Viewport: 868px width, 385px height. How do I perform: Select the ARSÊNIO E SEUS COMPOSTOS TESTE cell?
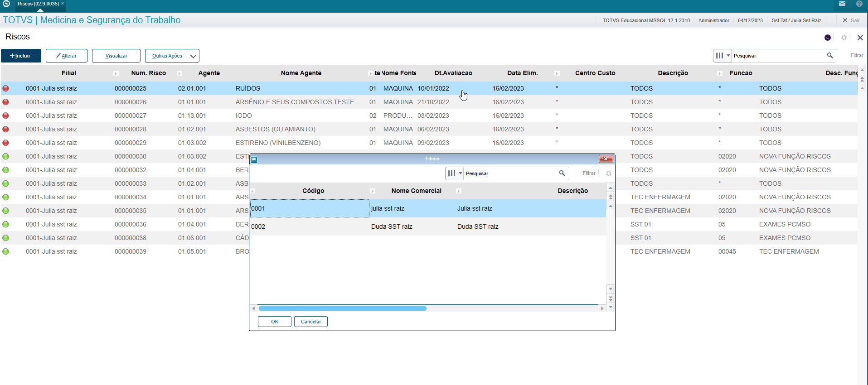(x=295, y=102)
